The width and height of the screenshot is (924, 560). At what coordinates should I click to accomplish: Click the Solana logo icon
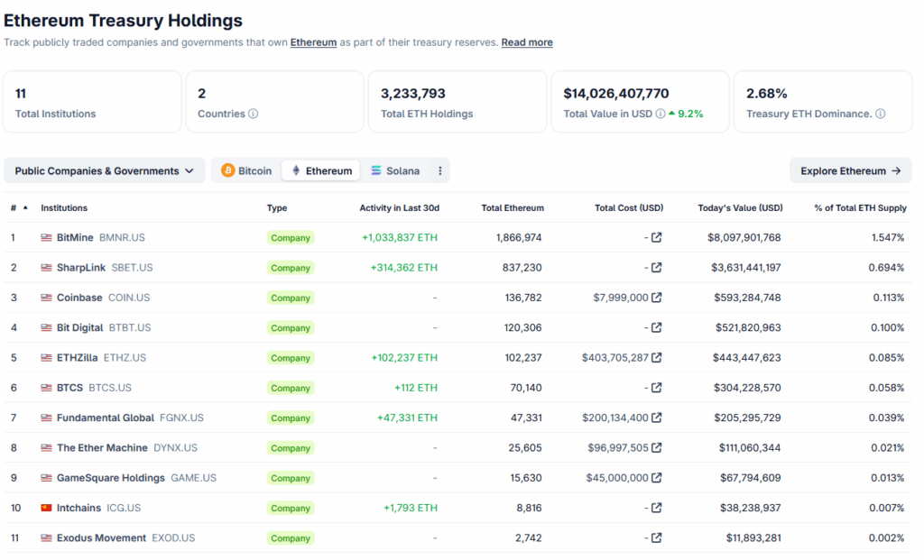pos(376,170)
